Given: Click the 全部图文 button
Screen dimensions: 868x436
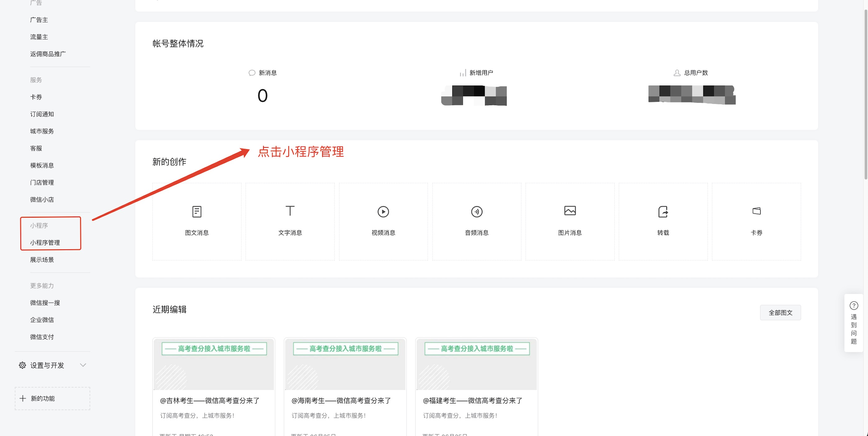Looking at the screenshot, I should (780, 313).
